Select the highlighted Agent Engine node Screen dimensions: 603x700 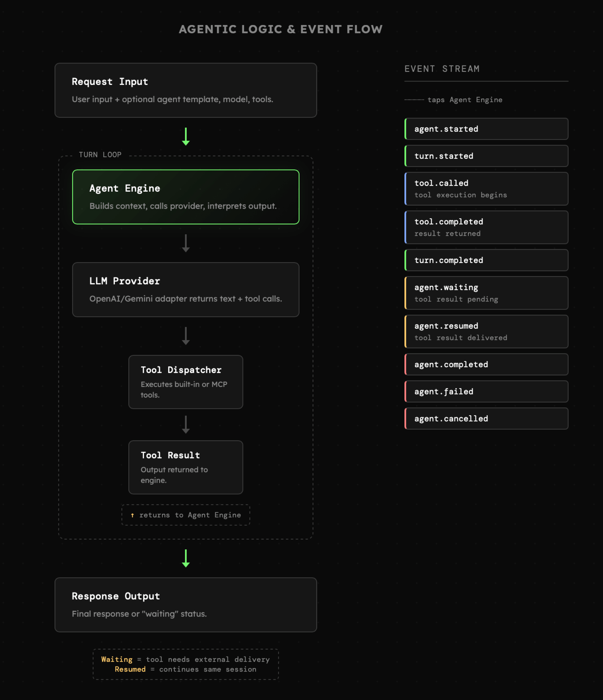pyautogui.click(x=185, y=197)
